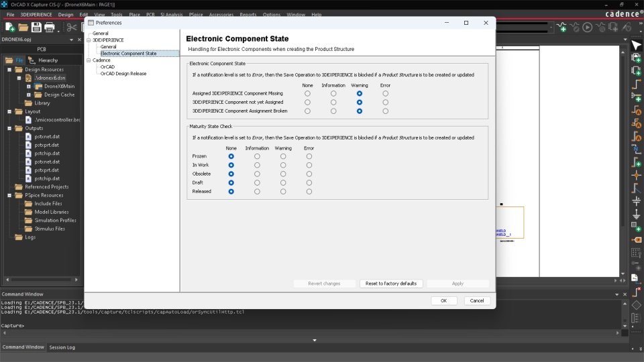
Task: Select OrCAD under Cadence
Action: click(107, 67)
